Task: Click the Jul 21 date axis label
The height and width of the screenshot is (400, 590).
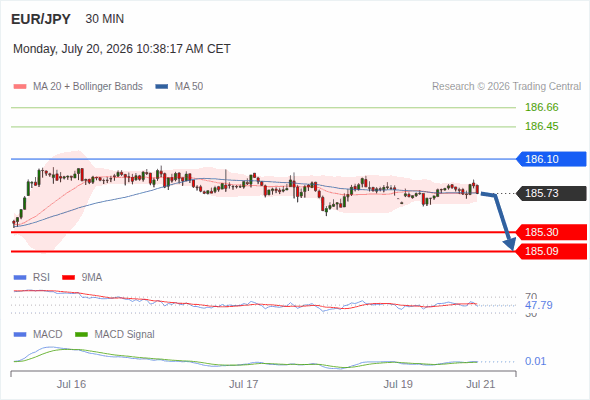Action: click(481, 385)
